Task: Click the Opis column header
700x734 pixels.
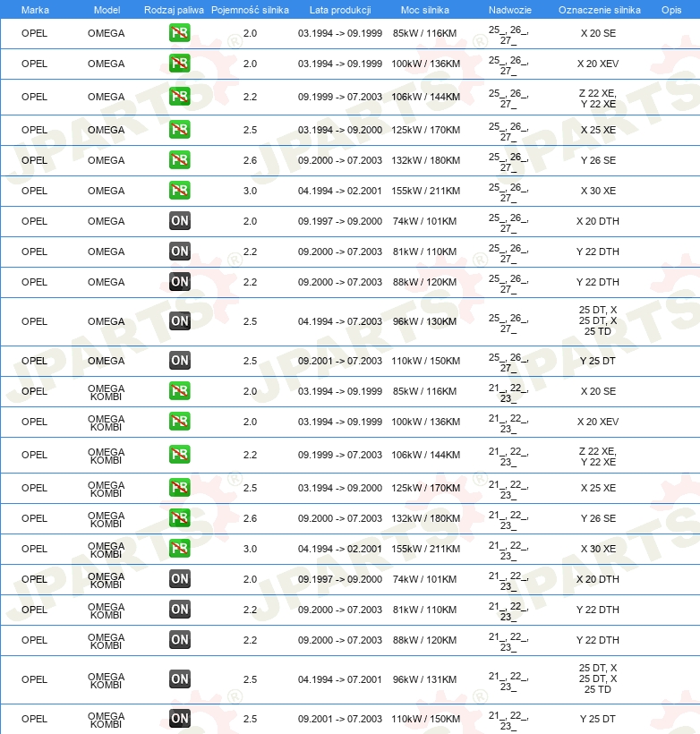Action: 671,10
